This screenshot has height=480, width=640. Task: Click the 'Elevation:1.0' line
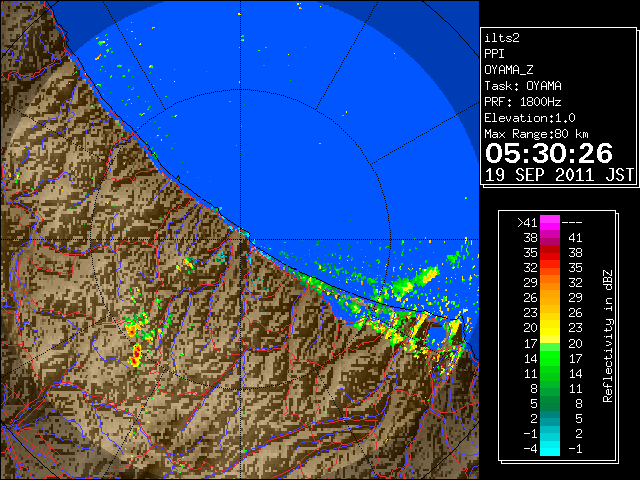point(530,118)
